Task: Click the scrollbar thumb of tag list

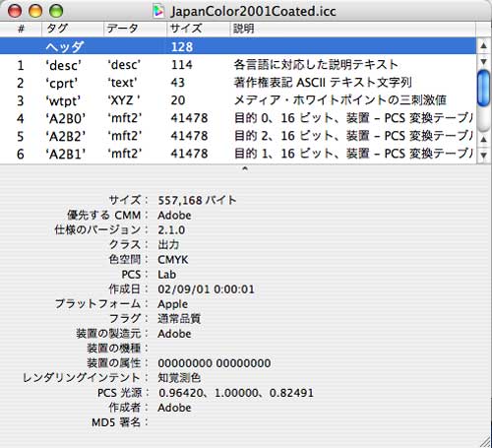Action: tap(484, 88)
